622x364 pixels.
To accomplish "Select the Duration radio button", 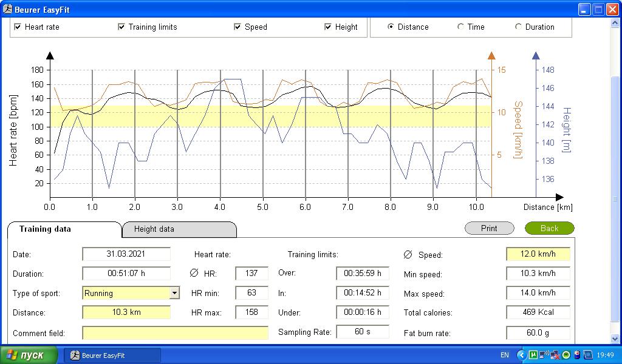I will 518,27.
